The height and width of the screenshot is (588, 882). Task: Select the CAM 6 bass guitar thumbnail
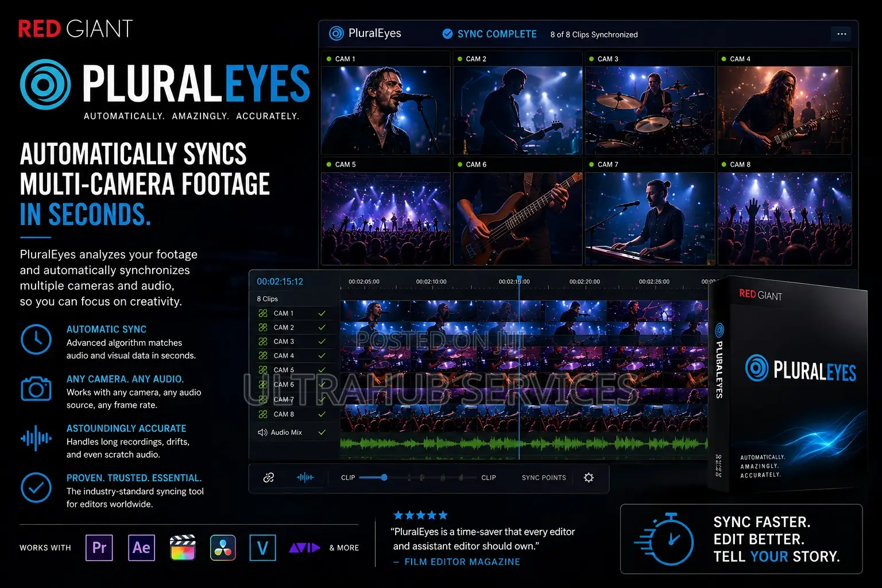click(517, 218)
